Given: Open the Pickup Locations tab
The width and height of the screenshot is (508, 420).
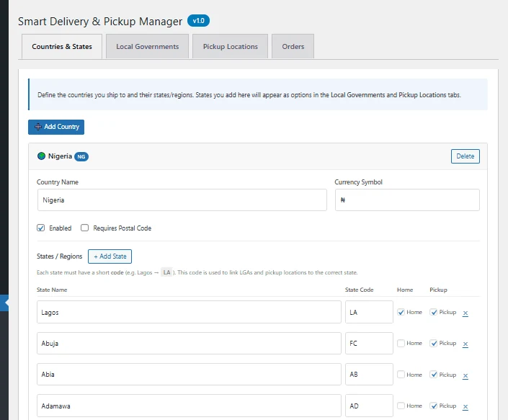Looking at the screenshot, I should (x=231, y=46).
